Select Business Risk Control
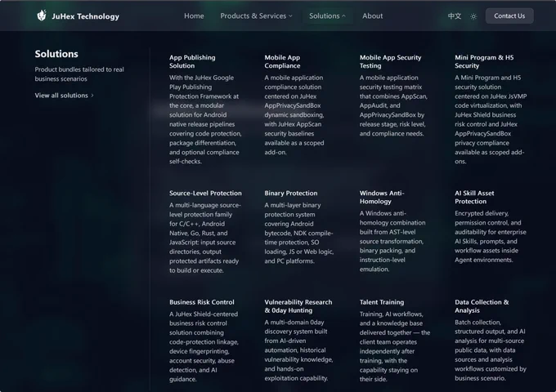 tap(202, 302)
